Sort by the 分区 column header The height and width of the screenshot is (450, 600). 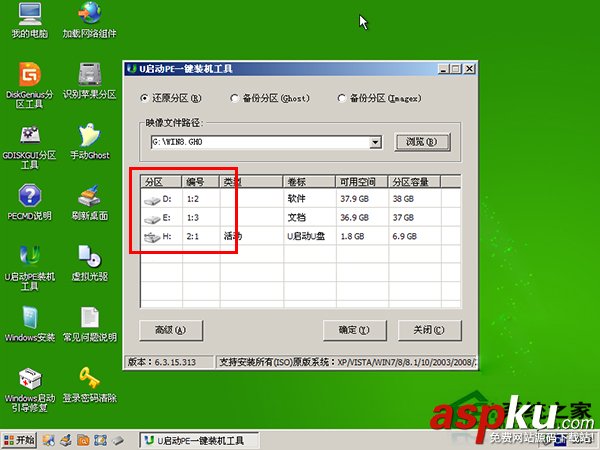161,182
